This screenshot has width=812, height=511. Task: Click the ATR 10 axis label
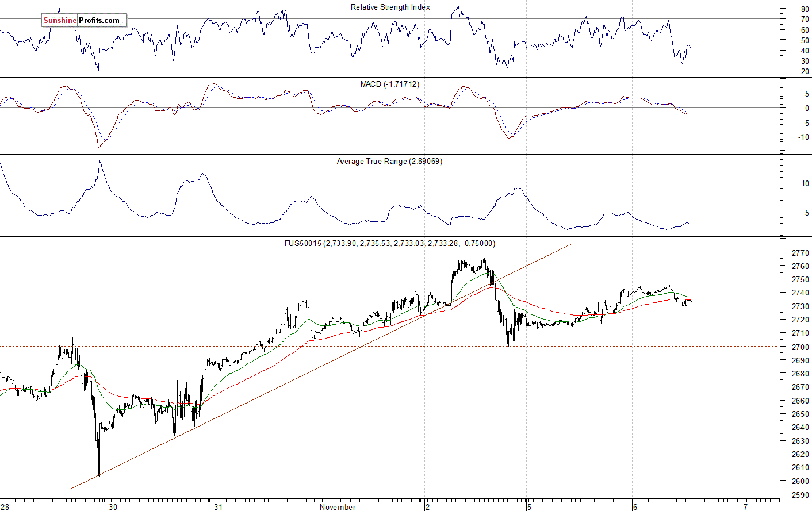point(805,184)
